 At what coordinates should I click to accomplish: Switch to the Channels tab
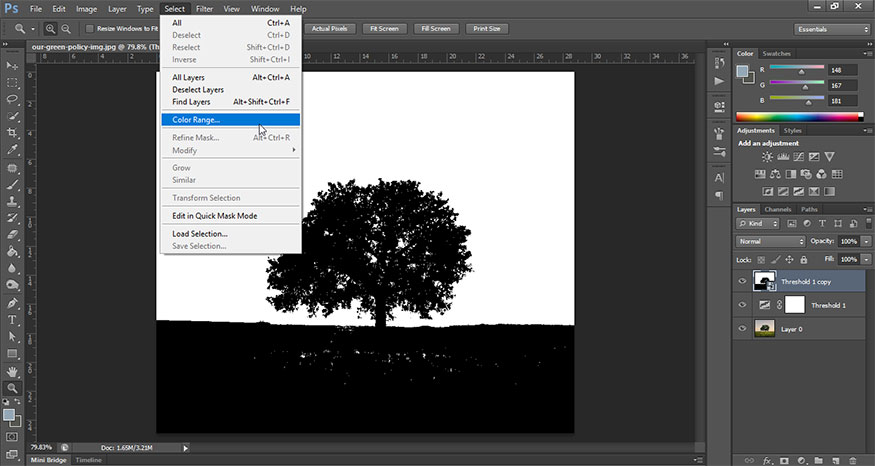pyautogui.click(x=779, y=209)
